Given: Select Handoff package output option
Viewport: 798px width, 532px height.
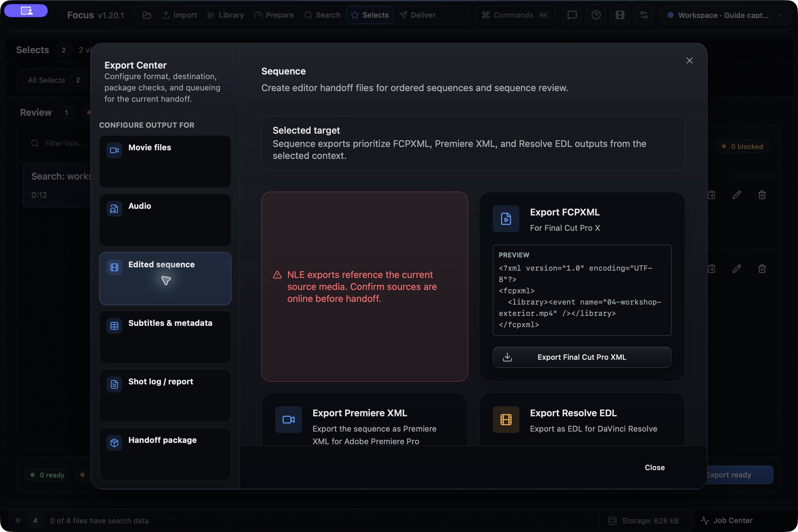Looking at the screenshot, I should [165, 454].
